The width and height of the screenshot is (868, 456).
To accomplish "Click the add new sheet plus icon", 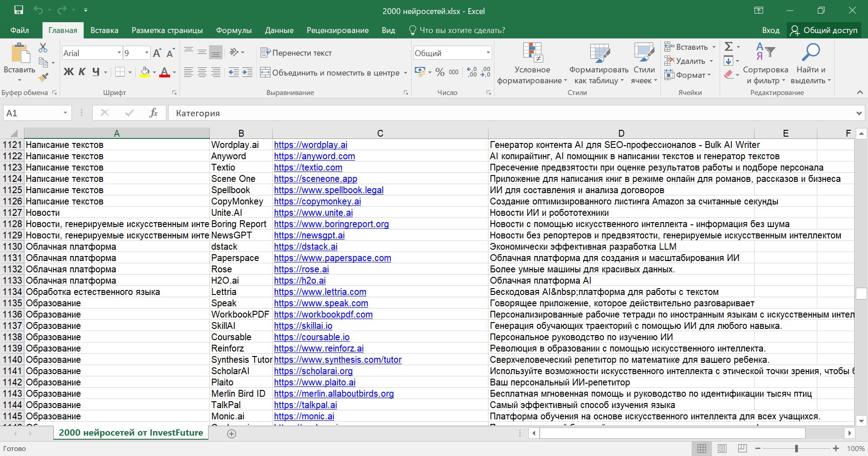I will click(232, 433).
